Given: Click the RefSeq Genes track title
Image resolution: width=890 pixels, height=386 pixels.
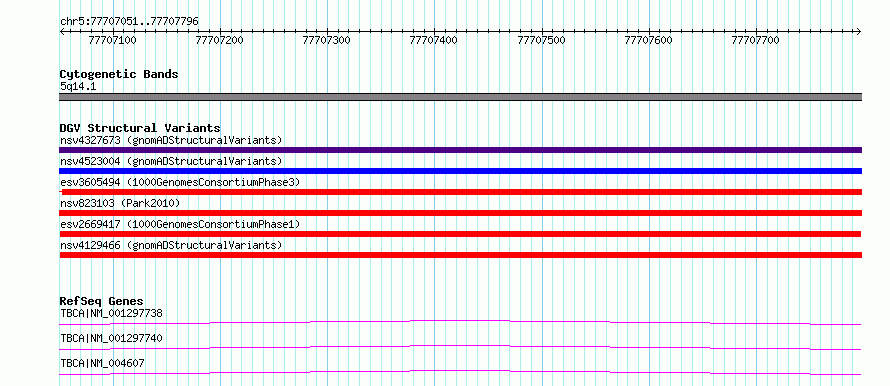Looking at the screenshot, I should point(102,301).
